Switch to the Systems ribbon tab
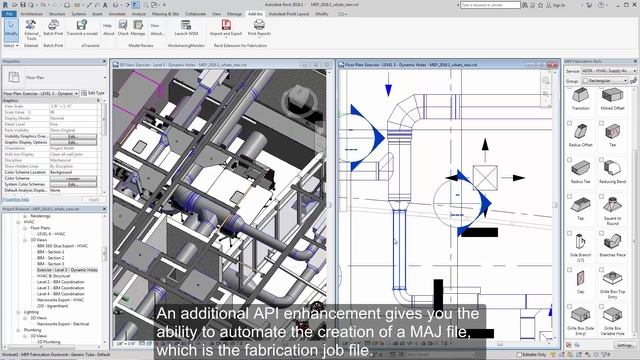 (79, 14)
